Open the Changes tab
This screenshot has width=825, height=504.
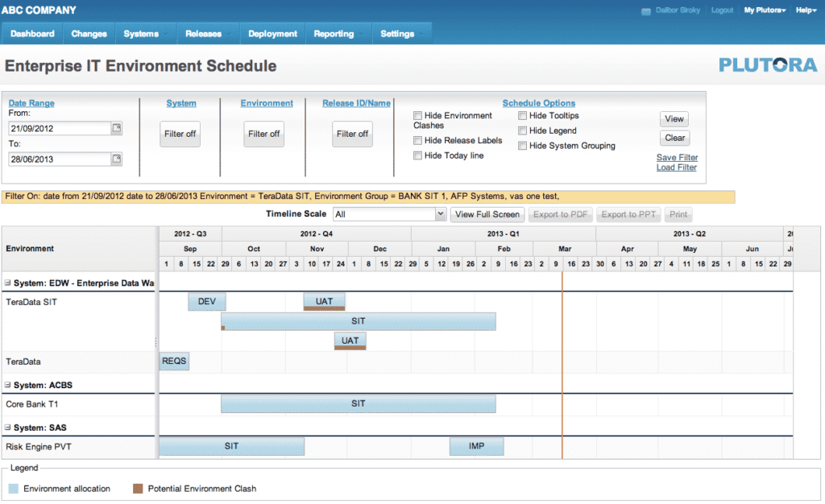pos(89,34)
